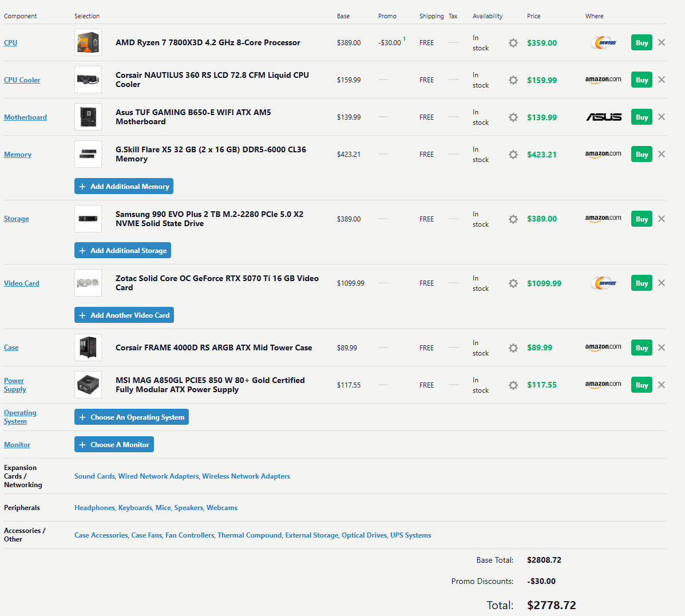
Task: Remove the MSI MAG A850GL power supply
Action: click(662, 385)
